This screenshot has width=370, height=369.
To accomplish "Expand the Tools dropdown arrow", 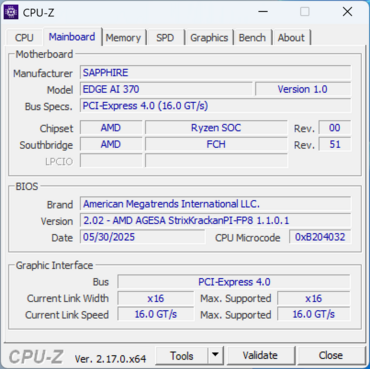I will (215, 355).
